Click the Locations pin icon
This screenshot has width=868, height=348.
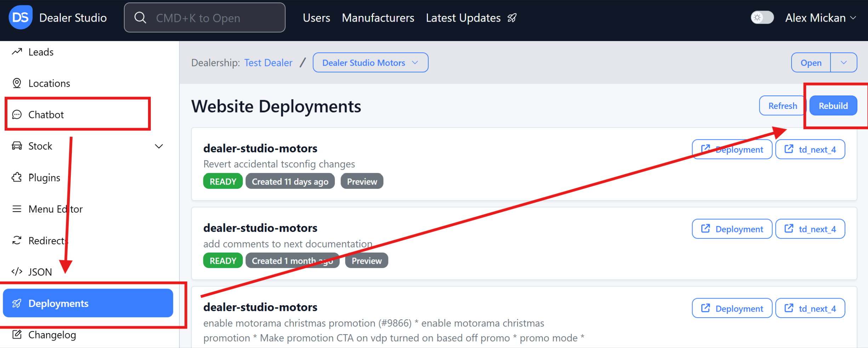(x=17, y=83)
